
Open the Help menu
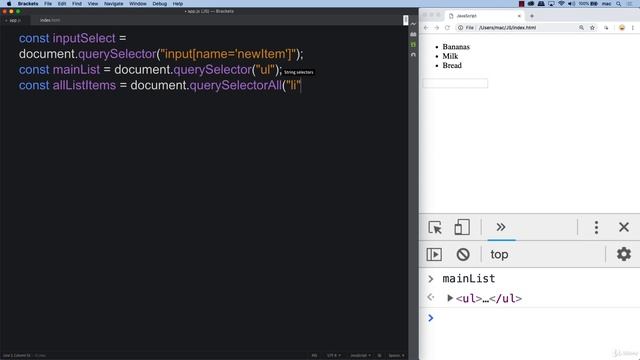[x=178, y=4]
